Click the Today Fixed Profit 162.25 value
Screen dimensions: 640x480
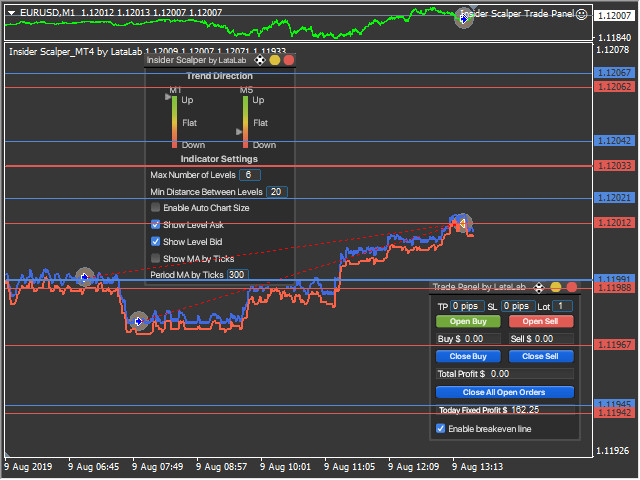point(525,410)
